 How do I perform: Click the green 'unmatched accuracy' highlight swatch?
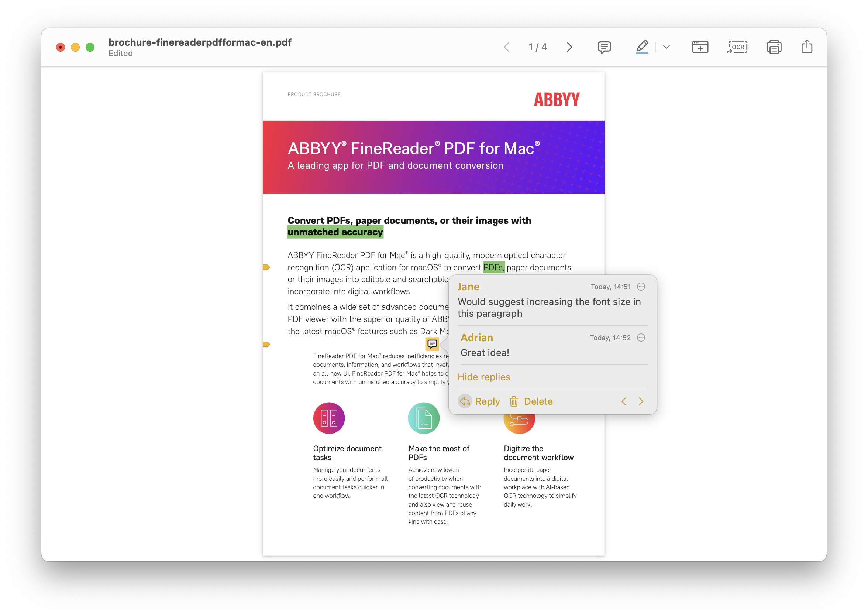[x=334, y=232]
